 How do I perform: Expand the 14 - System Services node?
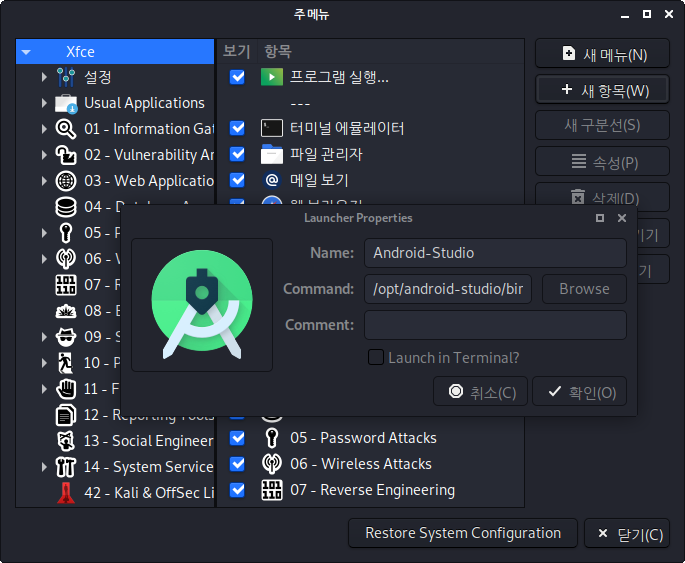pyautogui.click(x=44, y=466)
